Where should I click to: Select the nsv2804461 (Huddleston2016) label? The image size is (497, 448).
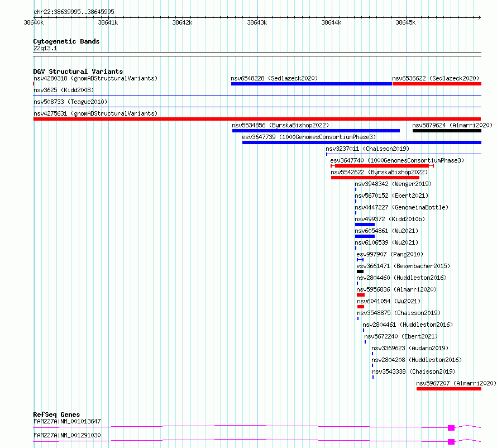(408, 325)
